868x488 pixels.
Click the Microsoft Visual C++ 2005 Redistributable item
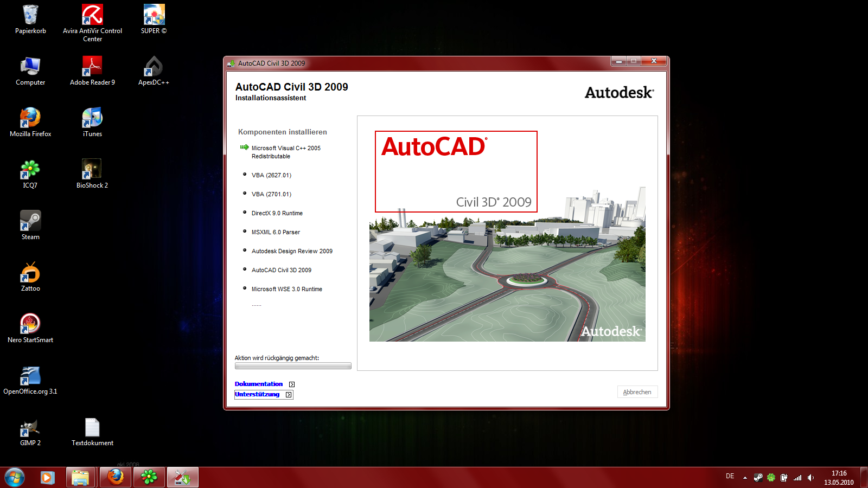point(286,152)
